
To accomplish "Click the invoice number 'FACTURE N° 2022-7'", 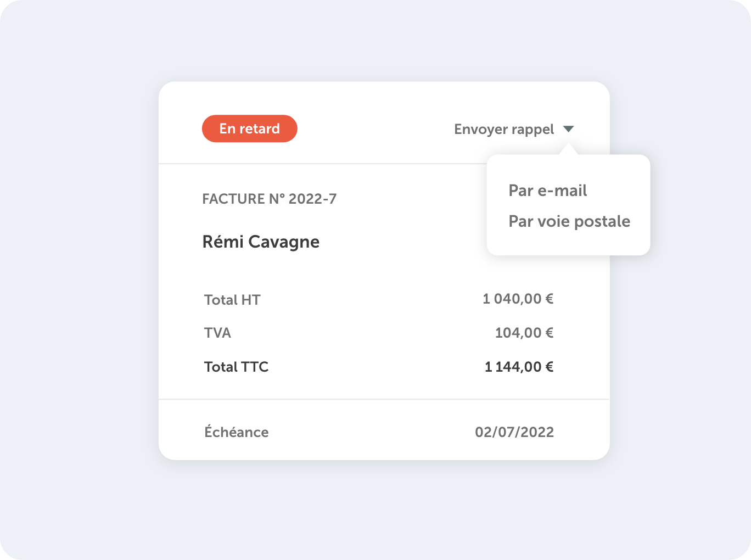I will point(270,199).
